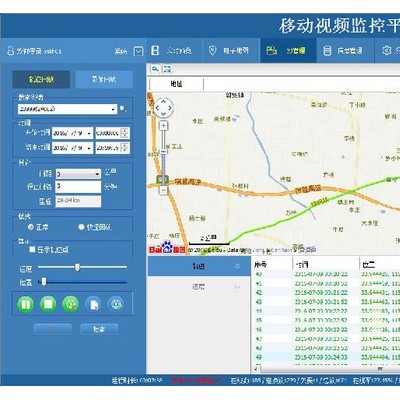400x400 pixels.
Task: Click the magnifier icon beside the vehicle dropdown
Action: (x=123, y=109)
